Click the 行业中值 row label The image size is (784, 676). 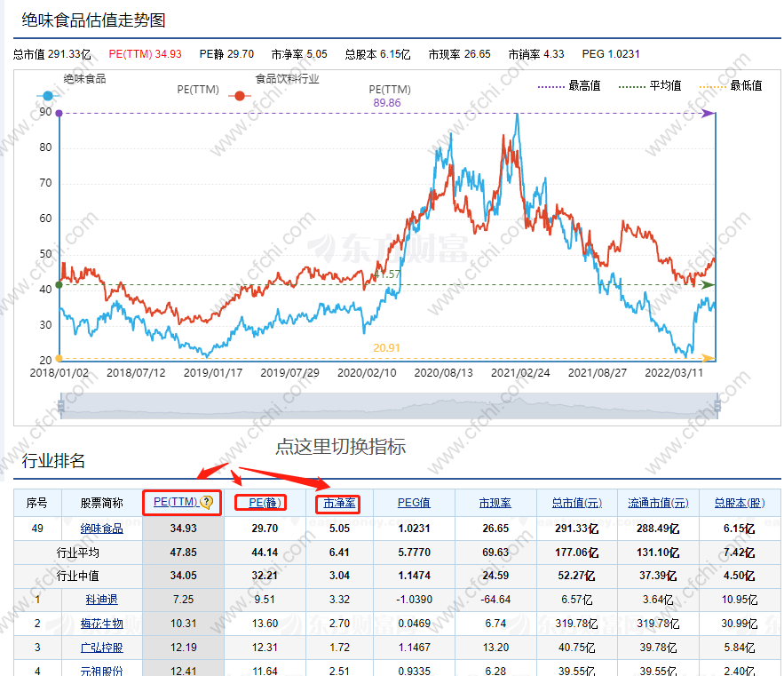(x=77, y=576)
